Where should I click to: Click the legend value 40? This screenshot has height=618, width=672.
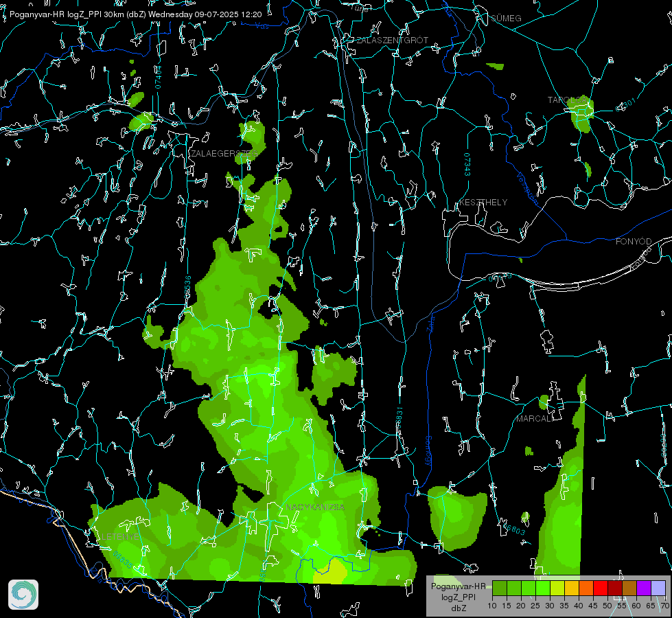(579, 606)
